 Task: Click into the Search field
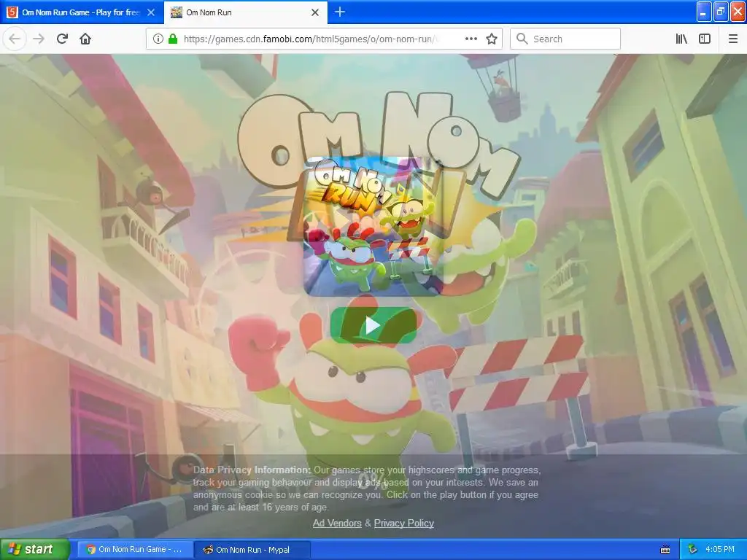[x=565, y=39]
